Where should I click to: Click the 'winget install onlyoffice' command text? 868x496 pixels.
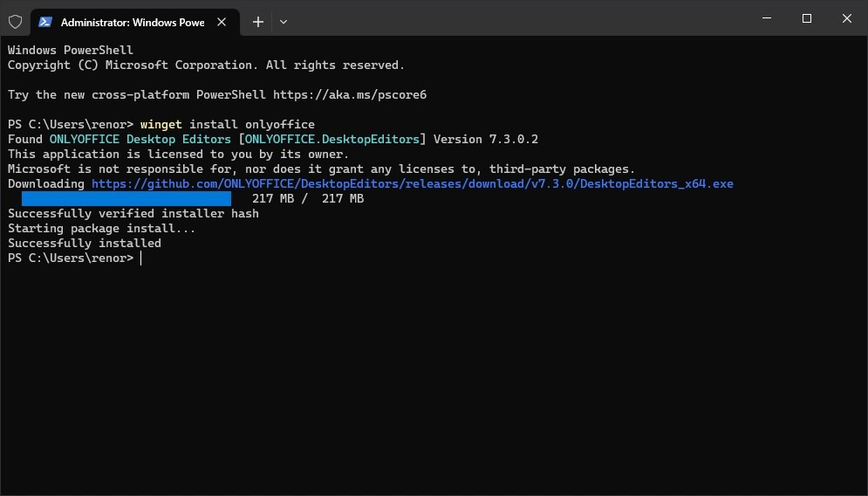click(x=228, y=124)
